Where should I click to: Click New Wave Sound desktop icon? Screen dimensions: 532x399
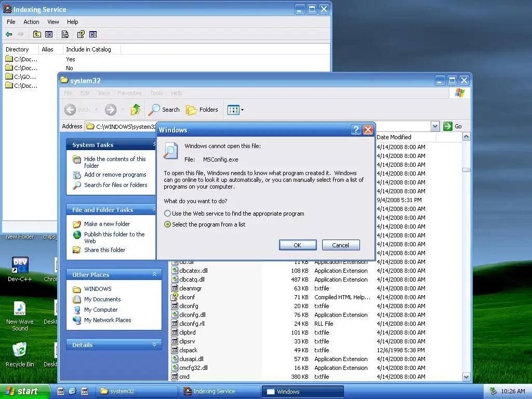click(20, 308)
